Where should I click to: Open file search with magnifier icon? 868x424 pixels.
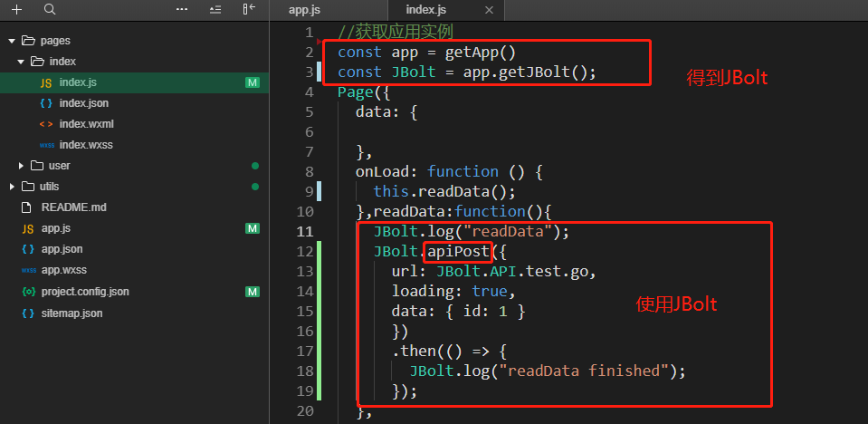coord(49,9)
